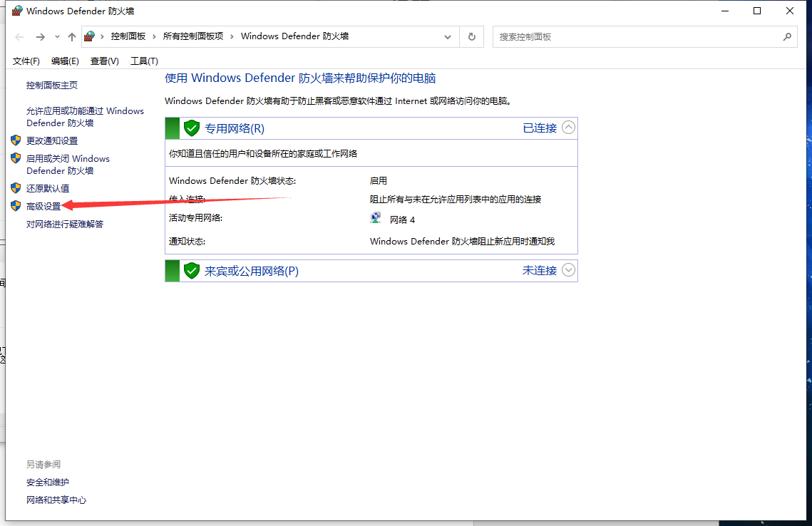Image resolution: width=812 pixels, height=526 pixels.
Task: Expand the 来宾或公用网络 section chevron
Action: [x=568, y=270]
